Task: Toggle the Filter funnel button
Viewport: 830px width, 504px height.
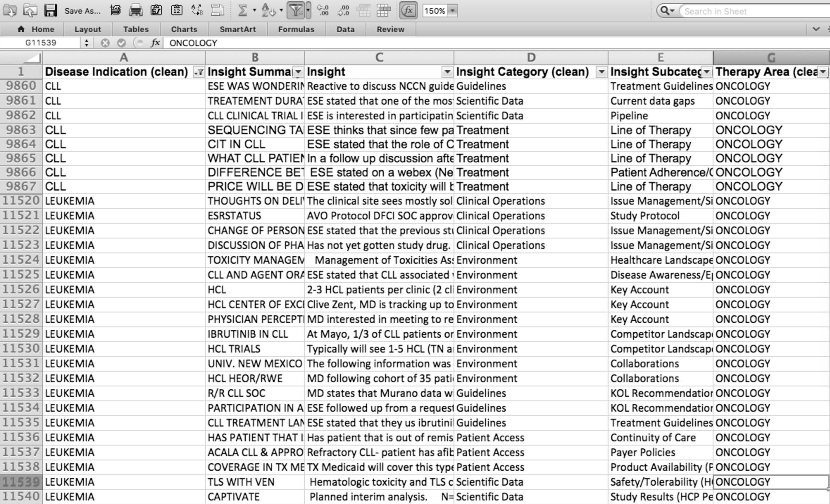Action: (x=296, y=11)
